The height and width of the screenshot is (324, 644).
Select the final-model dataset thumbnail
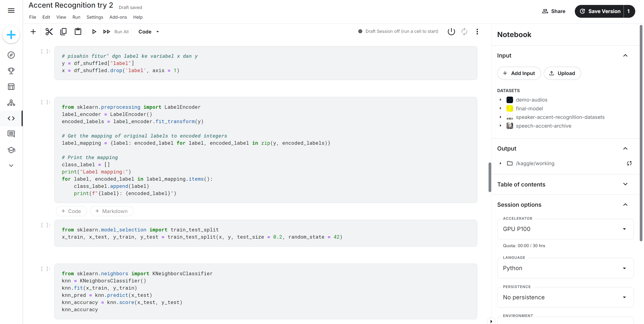coord(509,109)
